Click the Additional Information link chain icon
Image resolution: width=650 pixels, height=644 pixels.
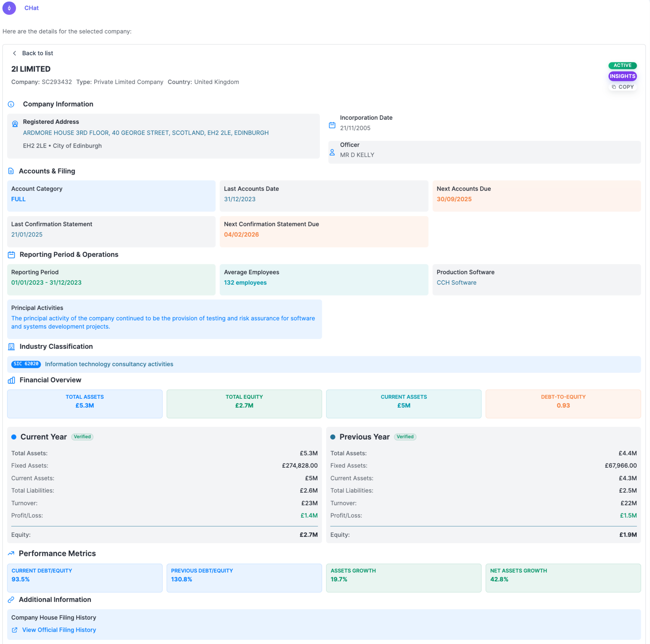pyautogui.click(x=11, y=599)
